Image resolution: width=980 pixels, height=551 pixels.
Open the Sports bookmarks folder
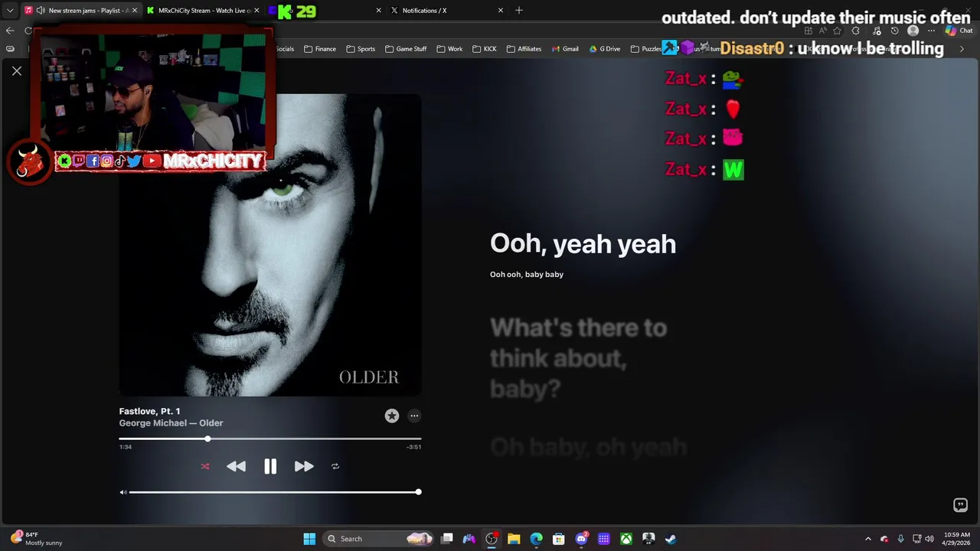click(x=361, y=49)
